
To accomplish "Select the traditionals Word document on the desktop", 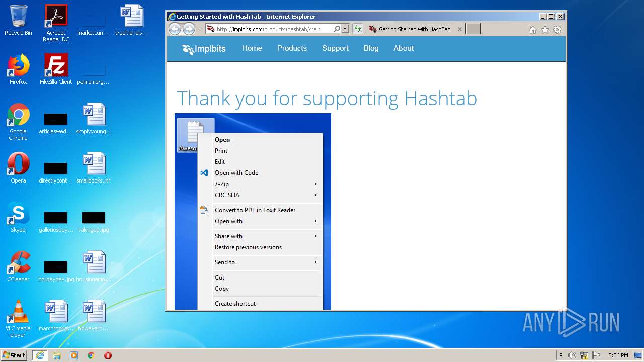I will [131, 20].
